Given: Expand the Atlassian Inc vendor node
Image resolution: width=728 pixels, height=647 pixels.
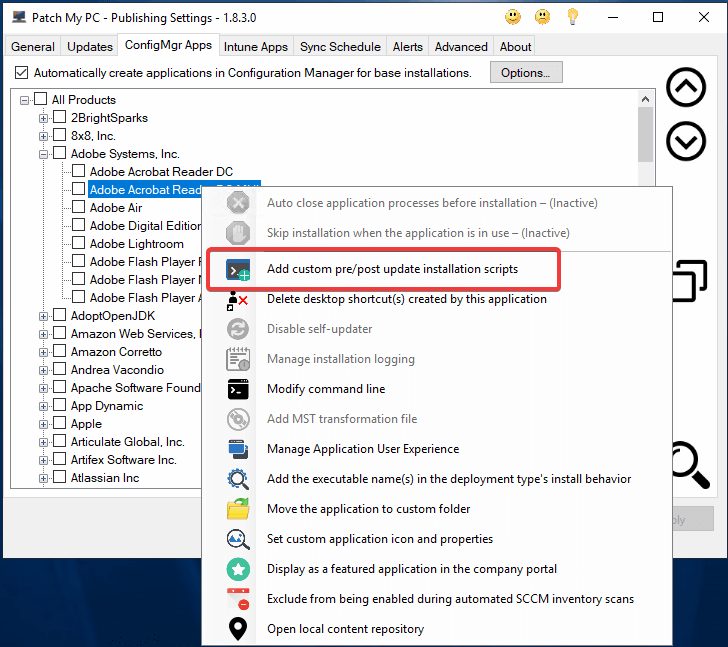Looking at the screenshot, I should coord(43,478).
